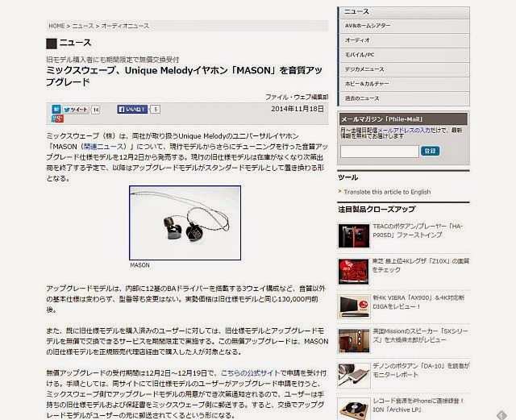The width and height of the screenshot is (516, 420).
Task: Click the ファイル・ウェブ編集部 author text
Action: point(297,97)
